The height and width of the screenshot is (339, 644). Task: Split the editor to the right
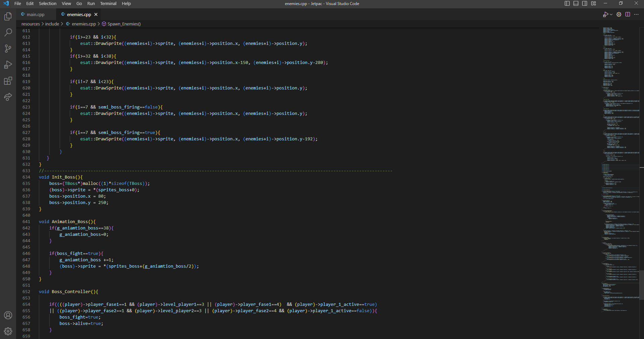(x=628, y=14)
